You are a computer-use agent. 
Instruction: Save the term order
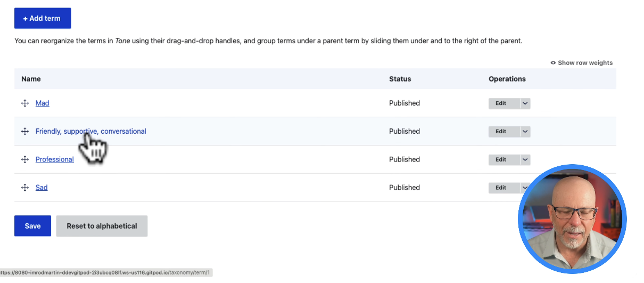click(x=32, y=226)
